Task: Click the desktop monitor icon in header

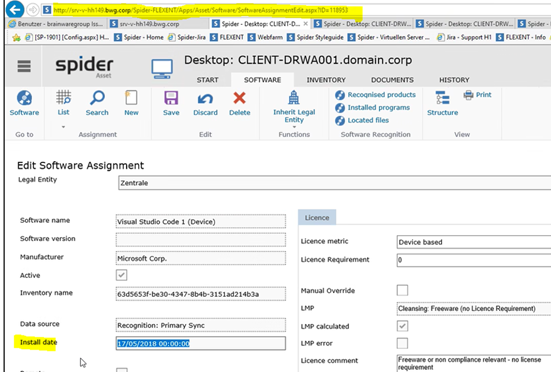Action: click(x=162, y=69)
